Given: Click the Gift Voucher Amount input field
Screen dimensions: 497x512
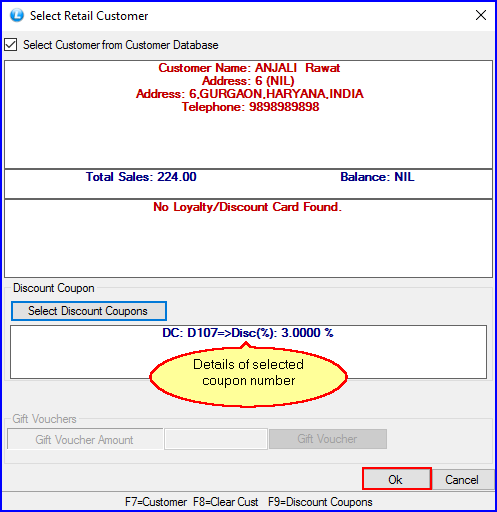Looking at the screenshot, I should pyautogui.click(x=216, y=439).
